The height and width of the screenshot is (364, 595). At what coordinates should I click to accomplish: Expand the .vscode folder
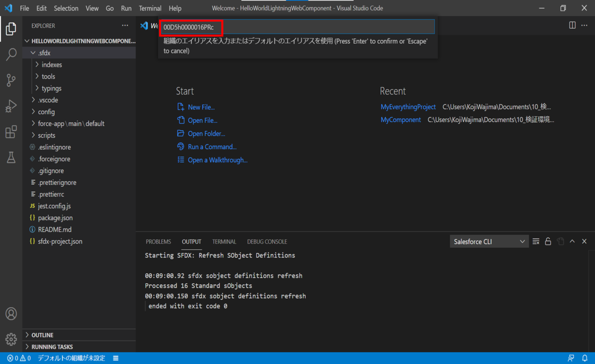79,100
